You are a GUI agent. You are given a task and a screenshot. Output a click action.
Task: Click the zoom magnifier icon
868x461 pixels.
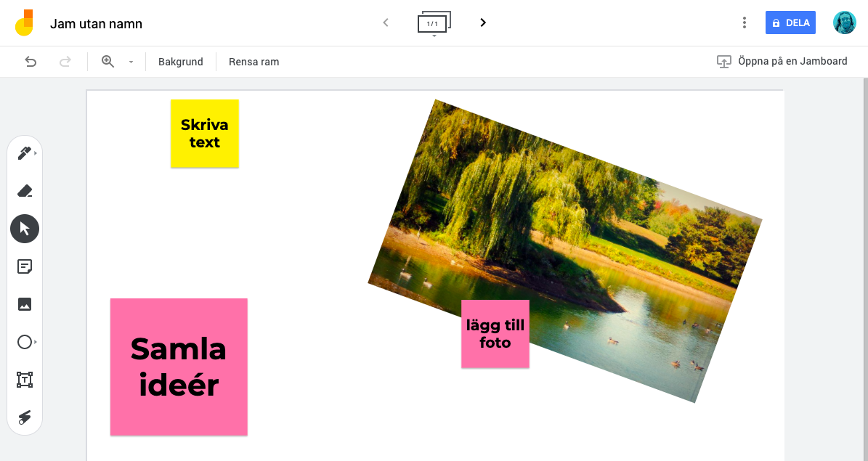pyautogui.click(x=108, y=62)
